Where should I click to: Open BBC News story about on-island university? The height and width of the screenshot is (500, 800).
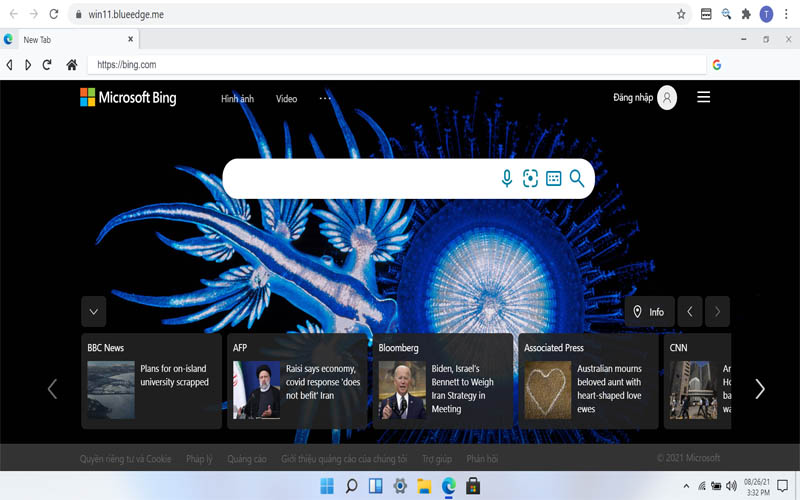click(x=174, y=375)
